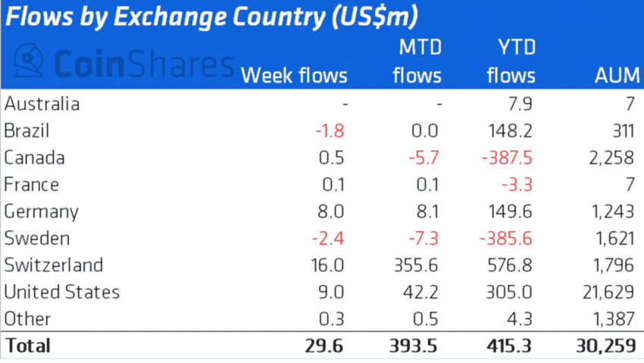The height and width of the screenshot is (363, 644).
Task: Select the Week flows column header
Action: point(294,76)
